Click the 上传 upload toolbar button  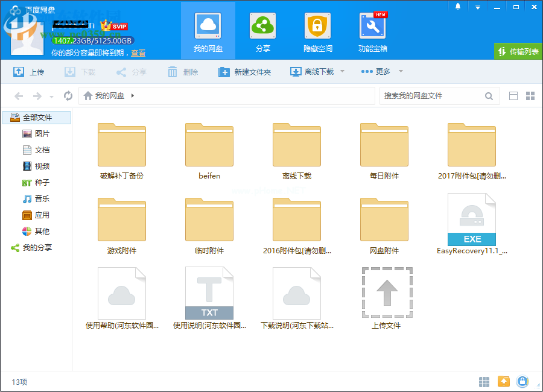point(29,72)
